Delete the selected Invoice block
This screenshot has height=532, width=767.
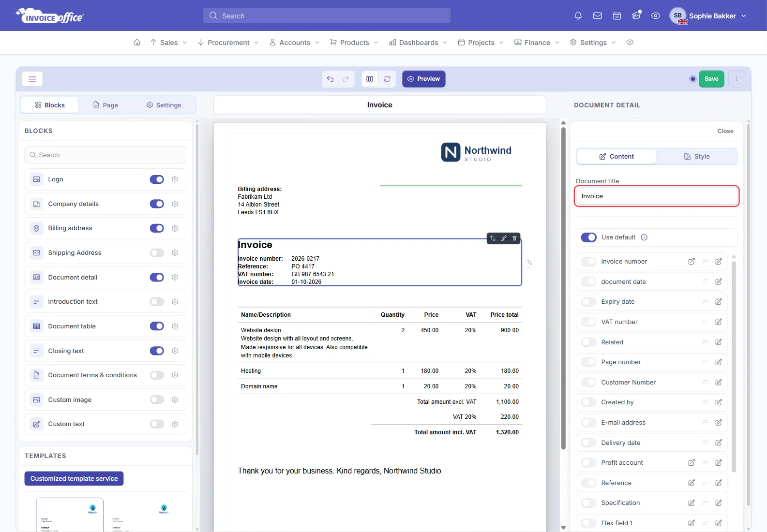pyautogui.click(x=514, y=238)
